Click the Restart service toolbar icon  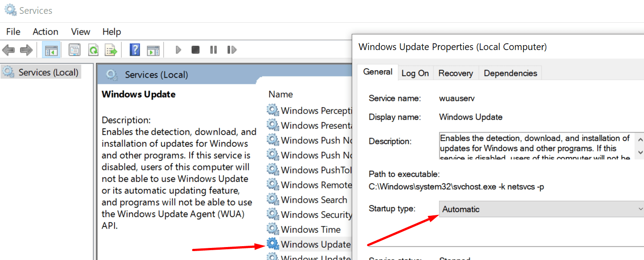pyautogui.click(x=231, y=50)
